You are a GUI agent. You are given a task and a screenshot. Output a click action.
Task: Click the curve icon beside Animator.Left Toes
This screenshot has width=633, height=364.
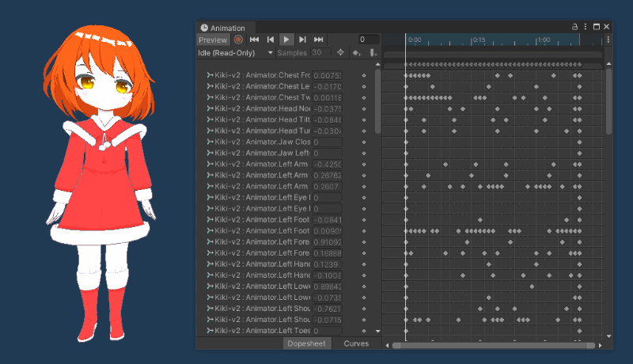(210, 331)
